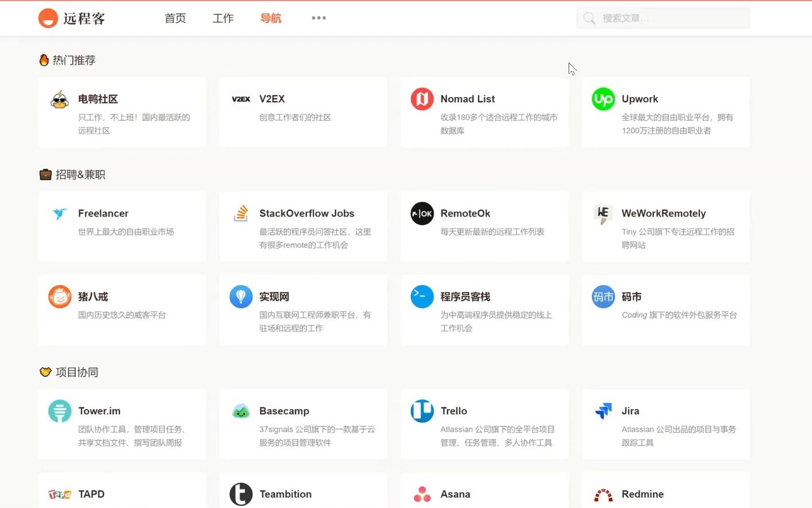
Task: Click the Upwork green logo icon
Action: tap(604, 99)
